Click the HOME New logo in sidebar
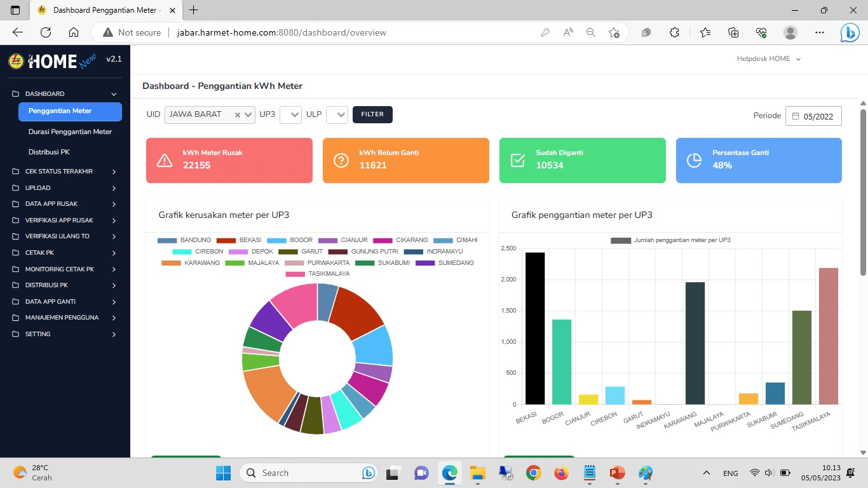 tap(52, 60)
